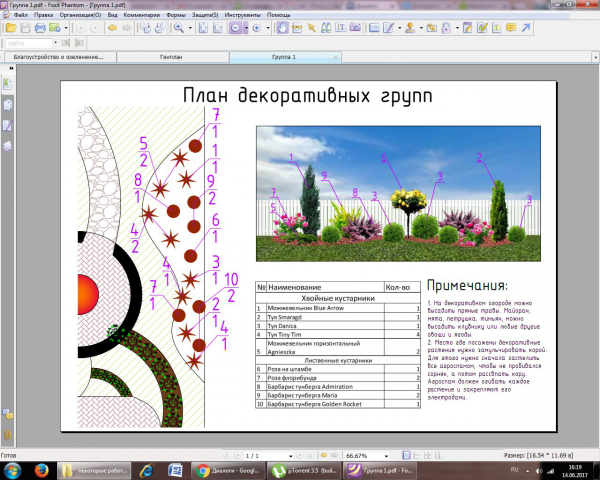Click the Найти search input field
600x480 pixels.
[x=29, y=43]
